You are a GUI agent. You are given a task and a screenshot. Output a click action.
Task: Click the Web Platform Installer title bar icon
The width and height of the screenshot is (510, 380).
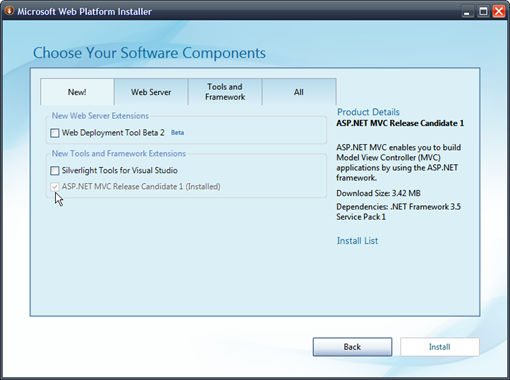click(x=9, y=11)
